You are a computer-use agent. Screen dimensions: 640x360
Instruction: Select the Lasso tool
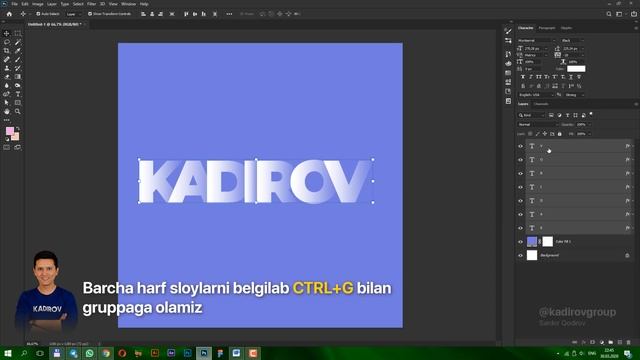[x=7, y=42]
